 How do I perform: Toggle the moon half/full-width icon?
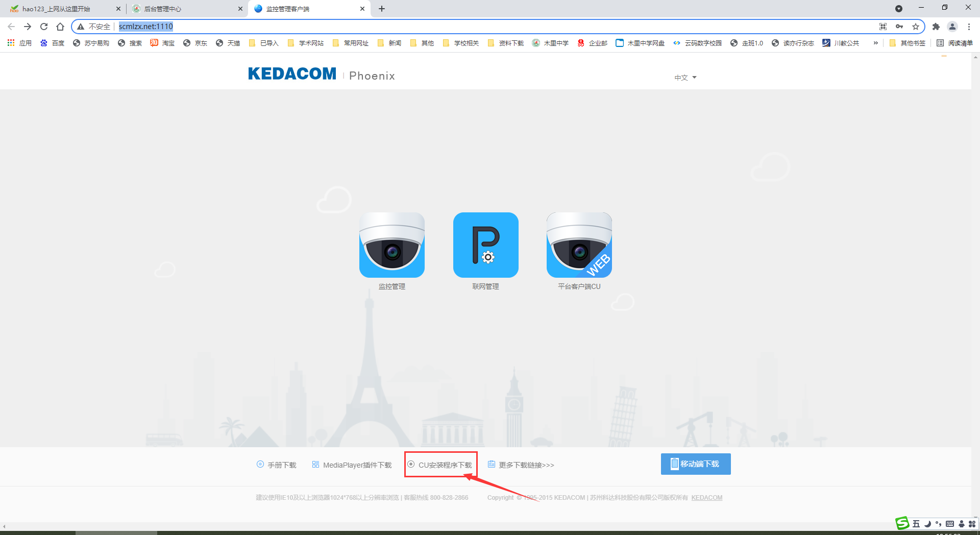tap(927, 524)
